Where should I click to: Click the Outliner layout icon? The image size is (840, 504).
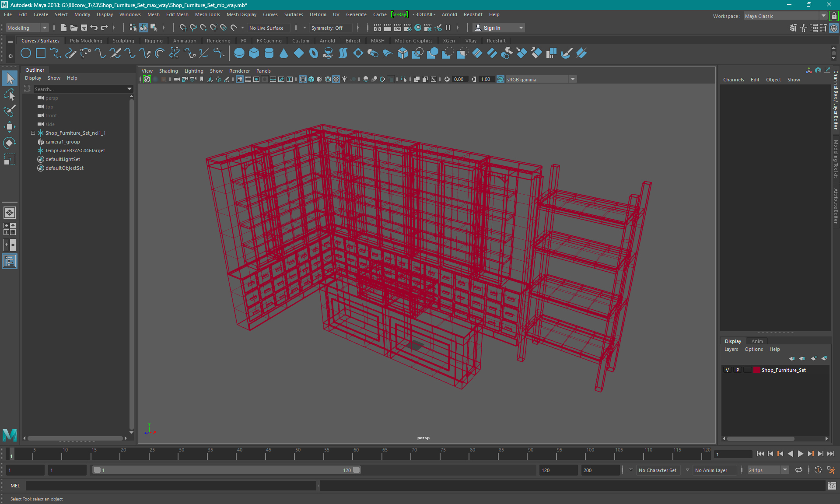pyautogui.click(x=10, y=261)
